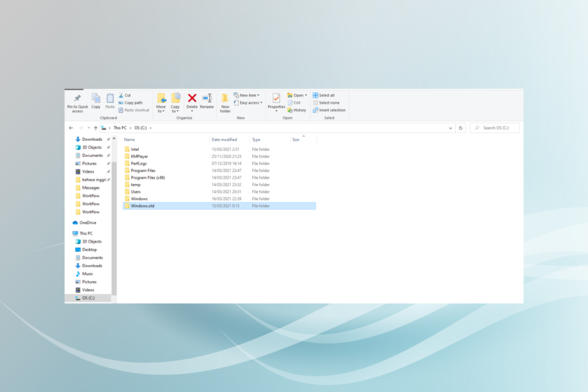588x392 pixels.
Task: Refresh the folder view
Action: point(461,128)
